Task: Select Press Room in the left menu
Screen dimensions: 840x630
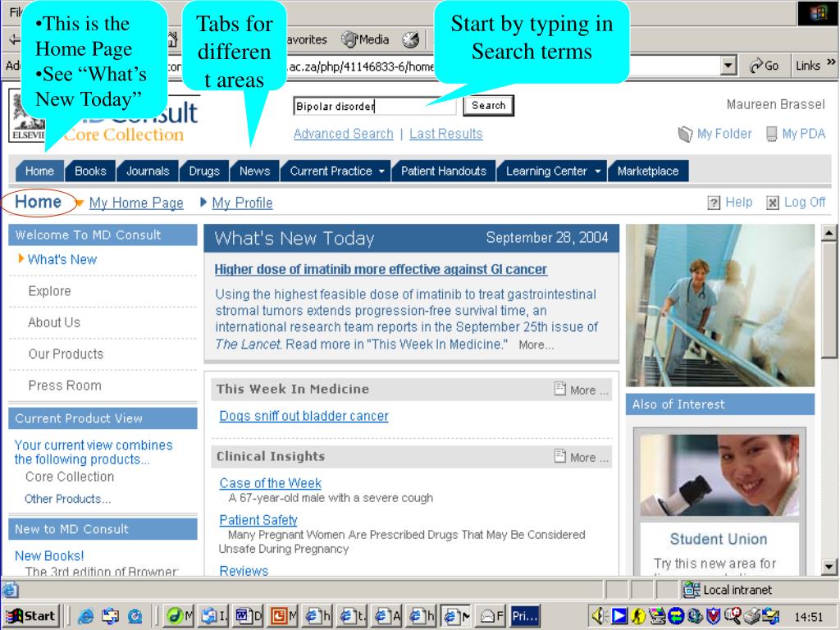Action: (64, 386)
